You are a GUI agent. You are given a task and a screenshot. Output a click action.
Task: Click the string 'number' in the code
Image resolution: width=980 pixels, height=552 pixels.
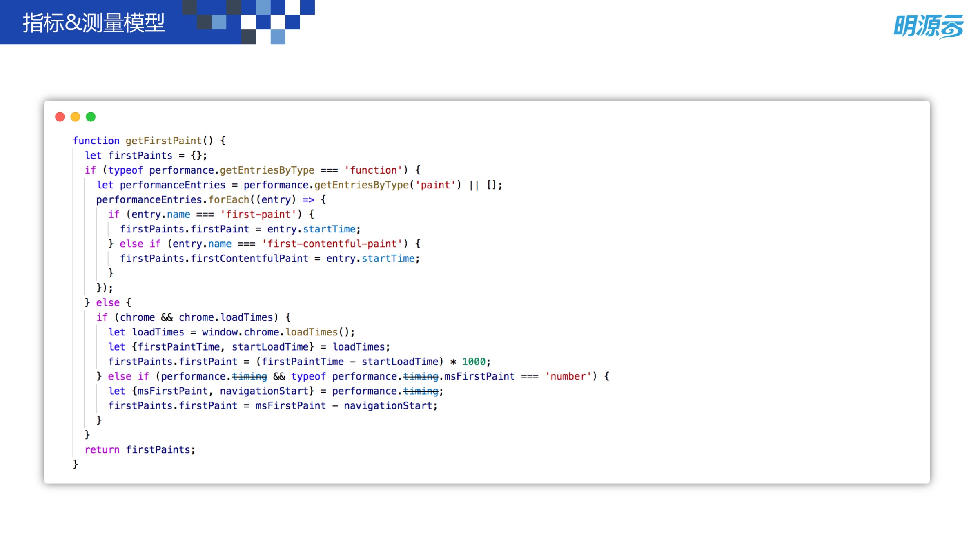pos(568,376)
